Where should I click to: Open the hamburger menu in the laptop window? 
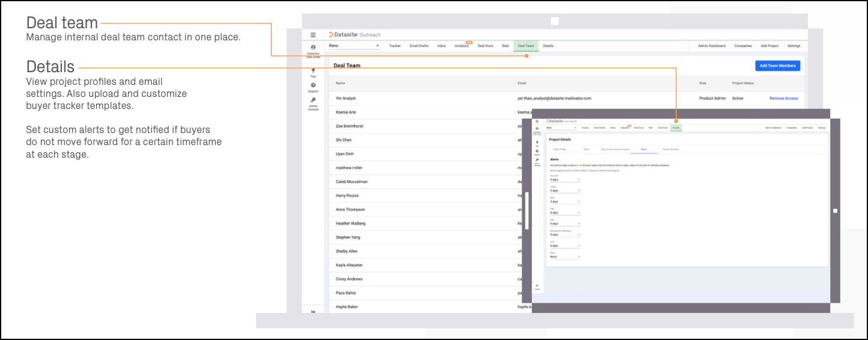click(313, 35)
